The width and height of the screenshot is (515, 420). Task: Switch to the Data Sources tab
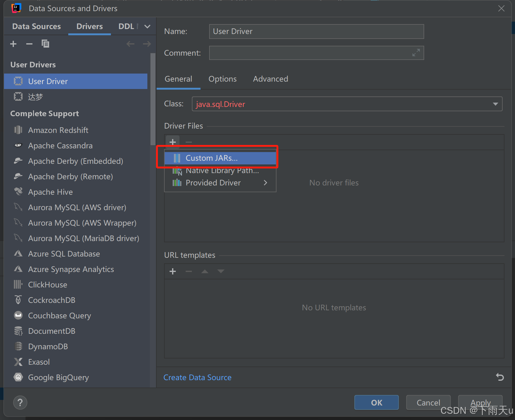coord(36,27)
